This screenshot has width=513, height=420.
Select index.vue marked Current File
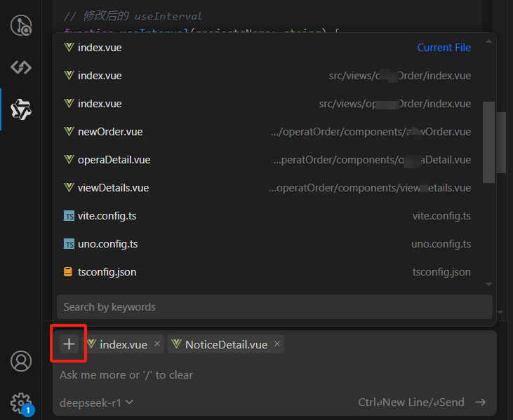click(x=267, y=48)
